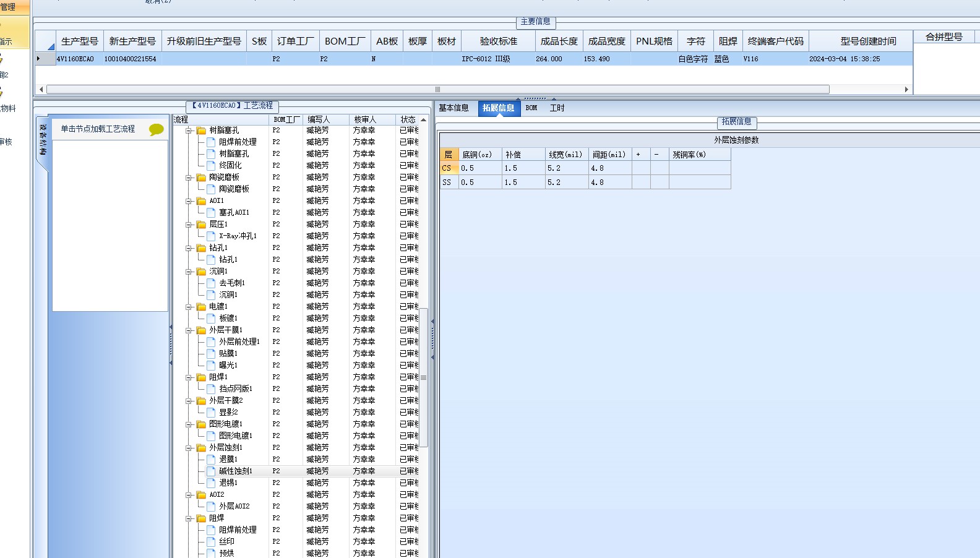Click the 钻孔1 folder icon

201,248
